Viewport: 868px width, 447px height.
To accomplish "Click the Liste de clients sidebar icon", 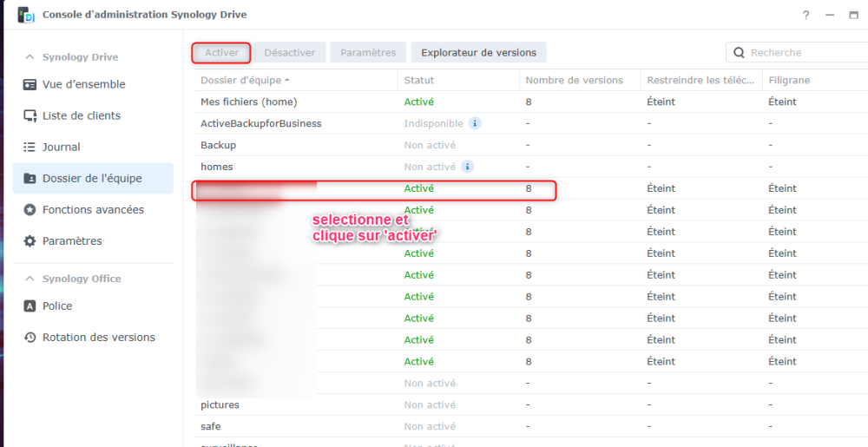I will [30, 116].
